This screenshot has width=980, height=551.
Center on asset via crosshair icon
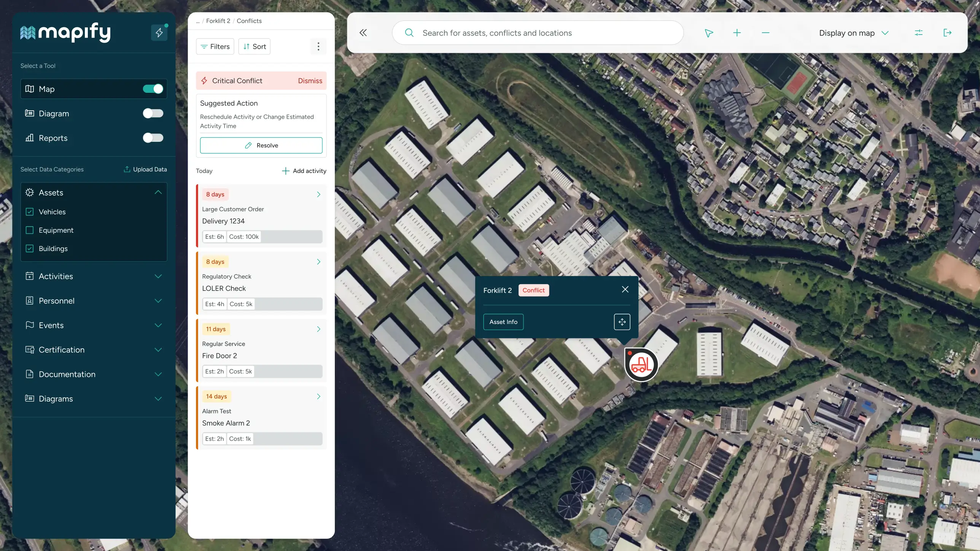coord(622,322)
